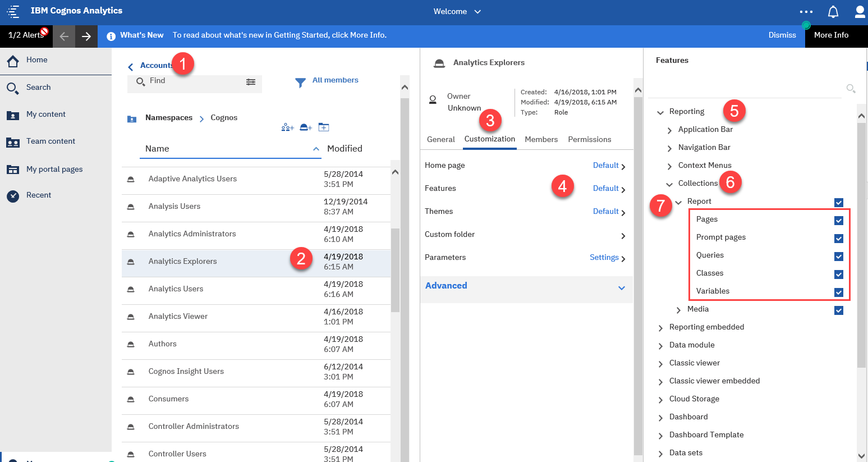This screenshot has width=868, height=462.
Task: Click the new group icon
Action: [287, 127]
